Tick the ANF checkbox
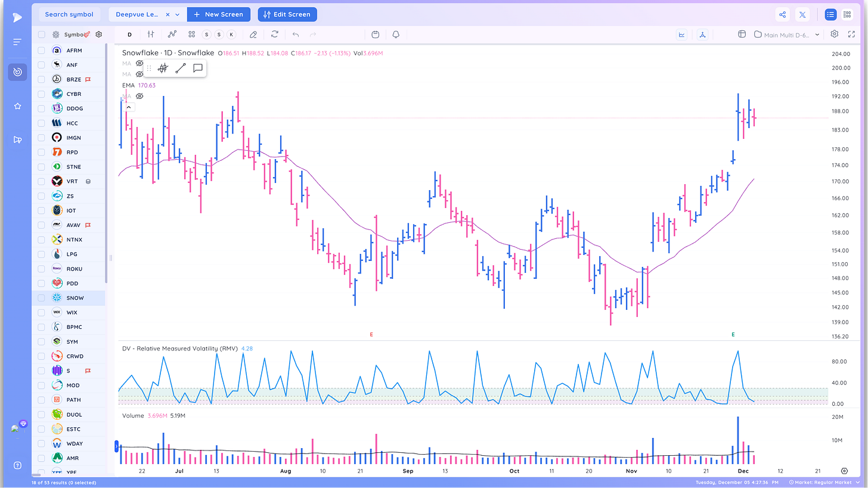This screenshot has width=868, height=488. click(42, 65)
